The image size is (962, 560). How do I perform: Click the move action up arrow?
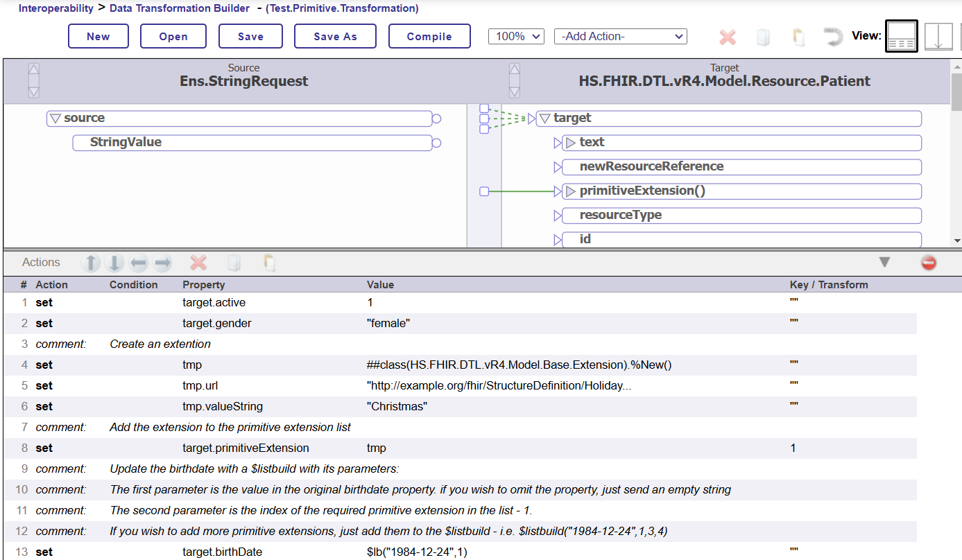91,263
